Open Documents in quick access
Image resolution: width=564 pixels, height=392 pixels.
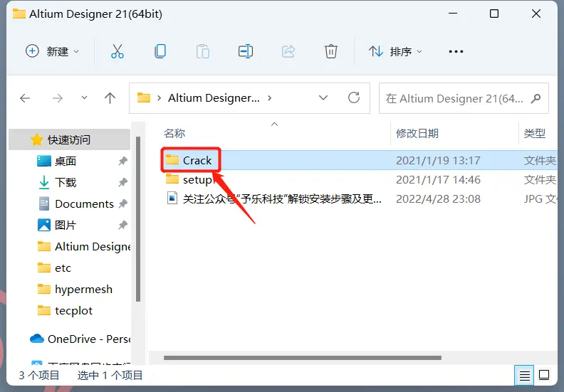click(x=84, y=203)
